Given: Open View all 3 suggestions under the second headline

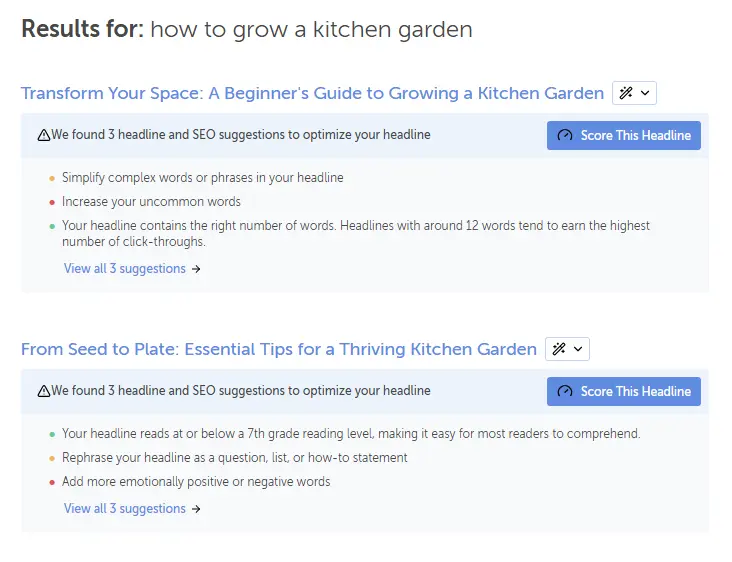Looking at the screenshot, I should pyautogui.click(x=125, y=508).
